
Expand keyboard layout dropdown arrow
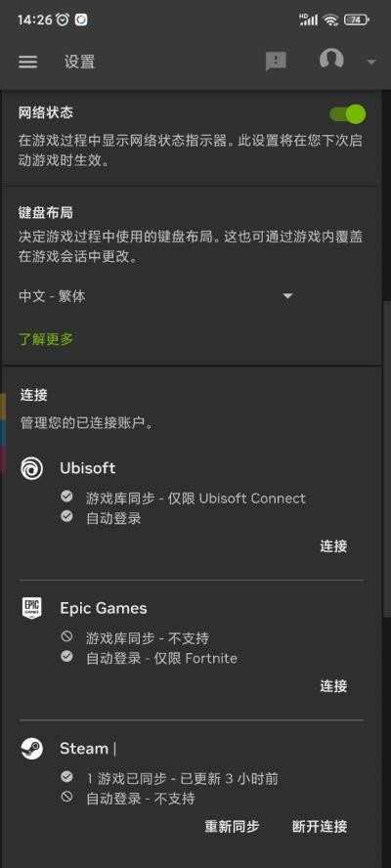(287, 296)
